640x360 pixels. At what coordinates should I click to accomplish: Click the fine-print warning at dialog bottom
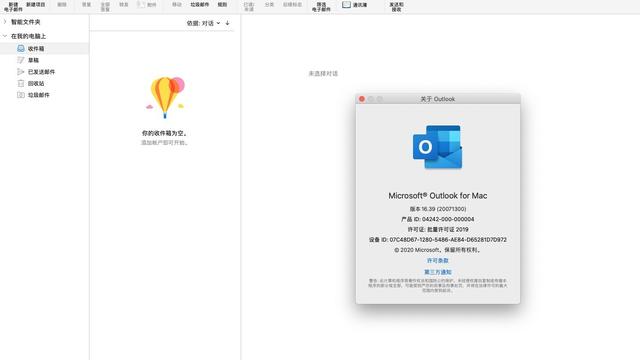click(438, 285)
